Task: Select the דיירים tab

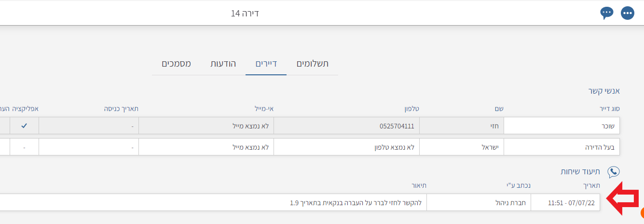Action: click(x=266, y=64)
